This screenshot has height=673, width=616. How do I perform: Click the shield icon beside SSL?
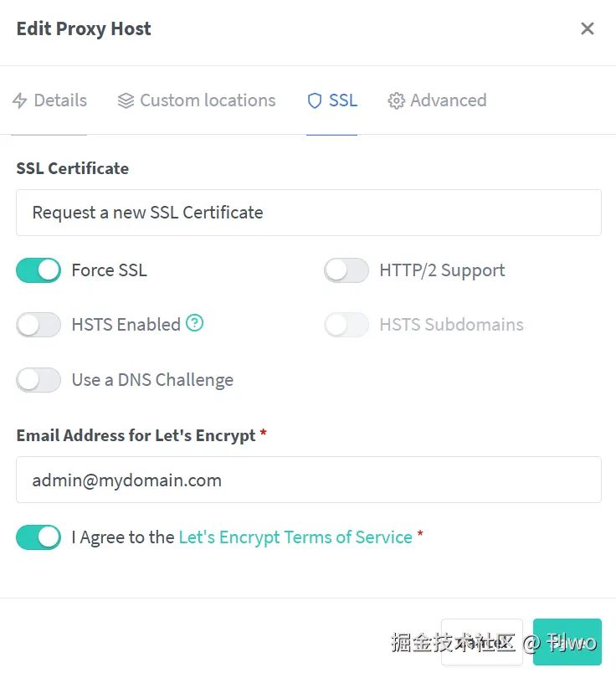point(315,101)
